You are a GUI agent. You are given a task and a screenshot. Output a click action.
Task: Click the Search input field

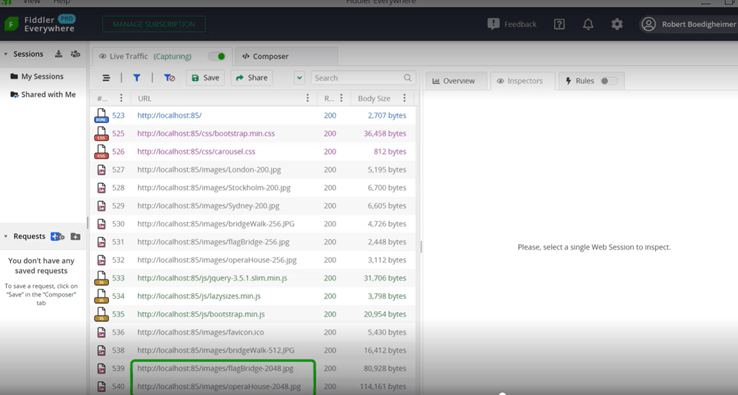(x=361, y=78)
